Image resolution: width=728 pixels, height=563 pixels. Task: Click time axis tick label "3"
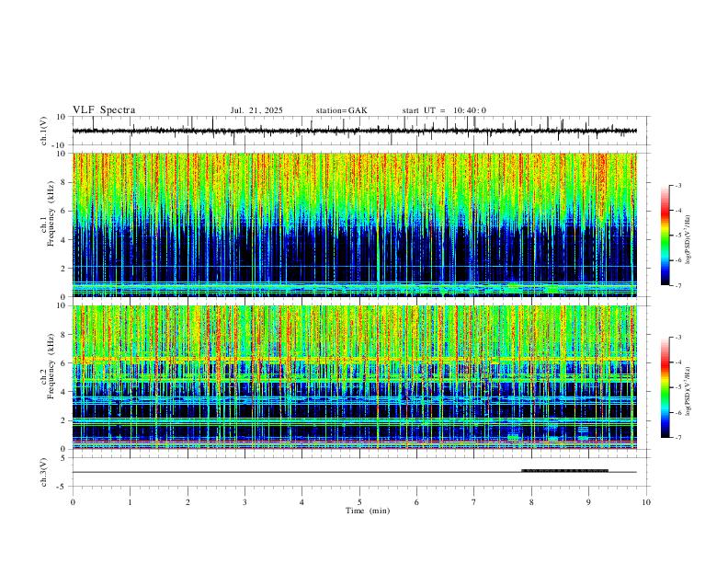pos(245,502)
